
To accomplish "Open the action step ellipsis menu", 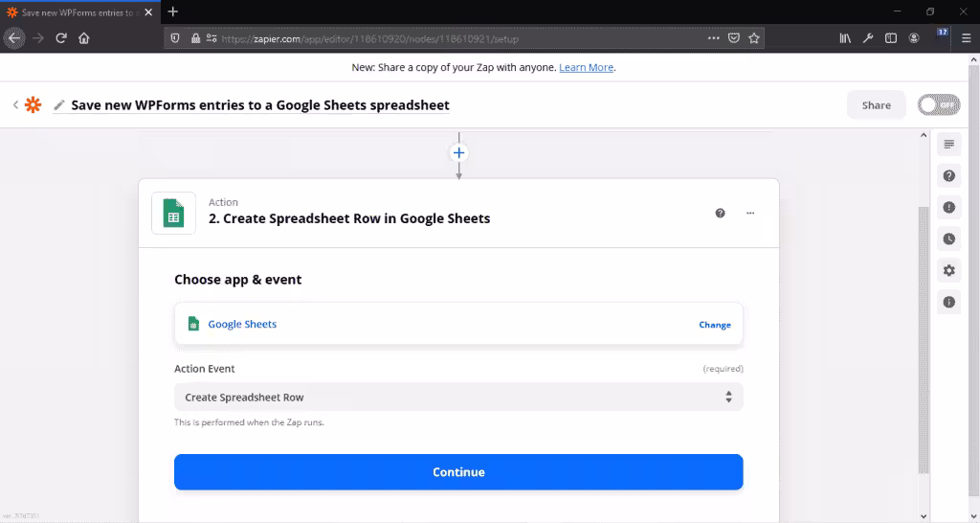I will coord(750,213).
